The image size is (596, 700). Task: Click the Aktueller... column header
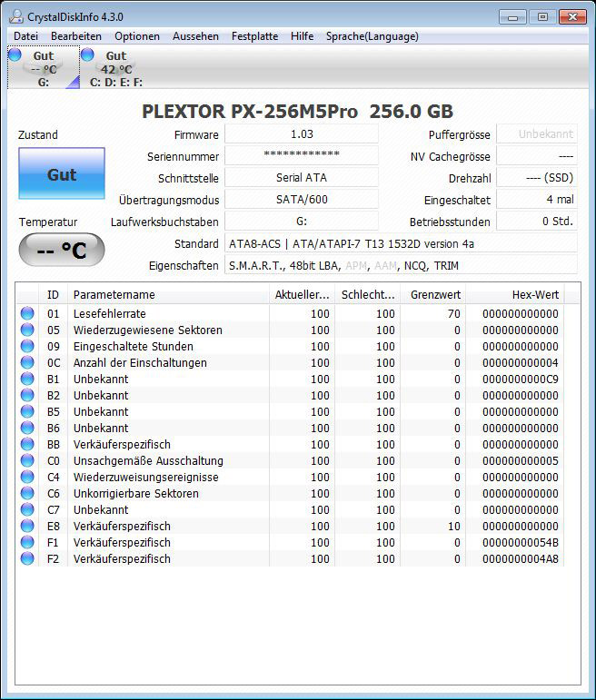click(302, 295)
